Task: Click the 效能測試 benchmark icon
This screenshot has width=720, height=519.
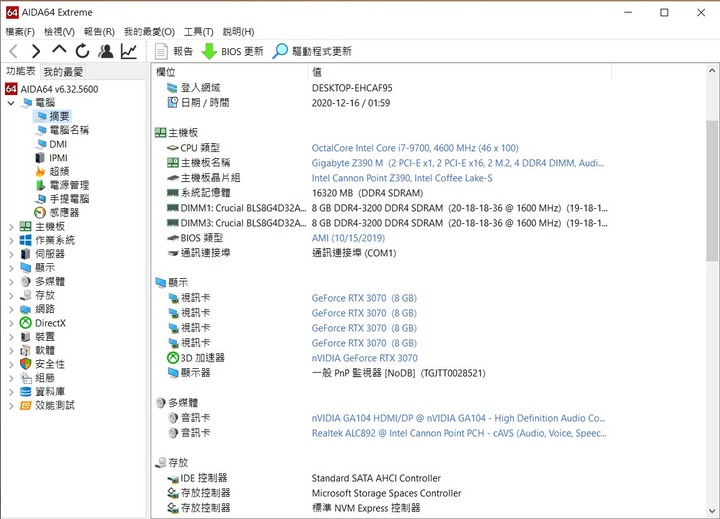Action: (x=26, y=406)
